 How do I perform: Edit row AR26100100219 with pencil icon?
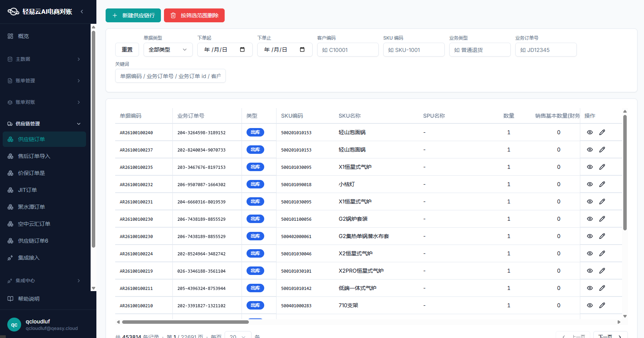tap(602, 271)
